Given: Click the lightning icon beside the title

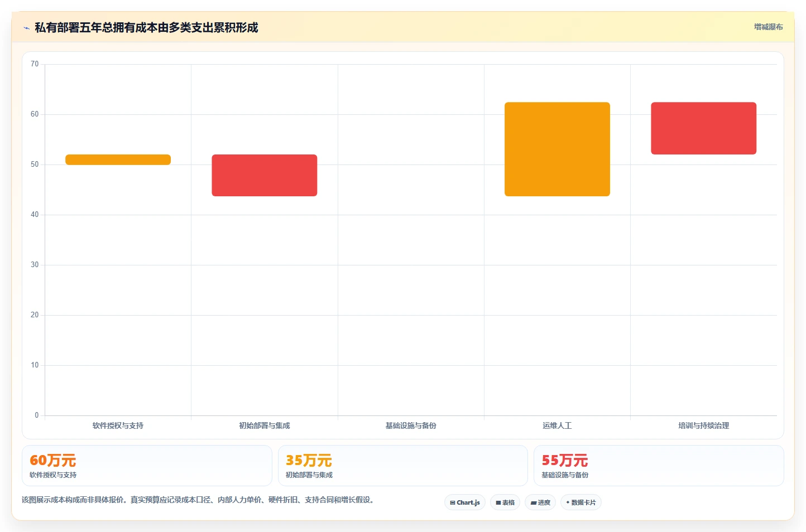Looking at the screenshot, I should 26,28.
